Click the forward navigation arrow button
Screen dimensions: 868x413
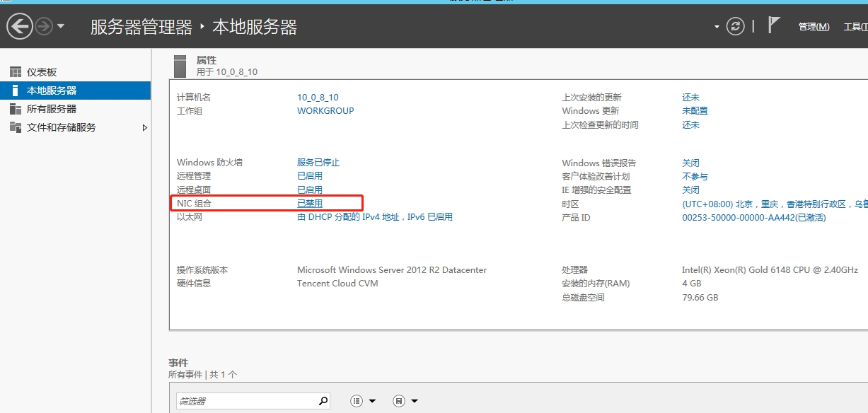pyautogui.click(x=44, y=27)
